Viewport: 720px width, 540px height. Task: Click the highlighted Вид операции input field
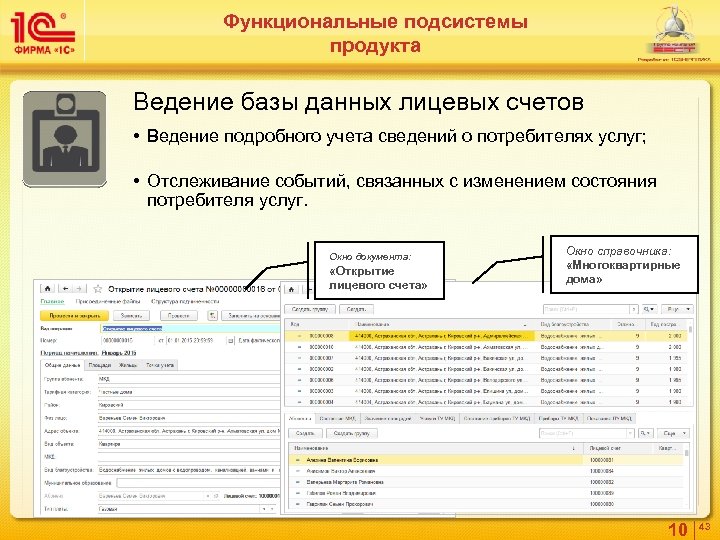[x=190, y=328]
